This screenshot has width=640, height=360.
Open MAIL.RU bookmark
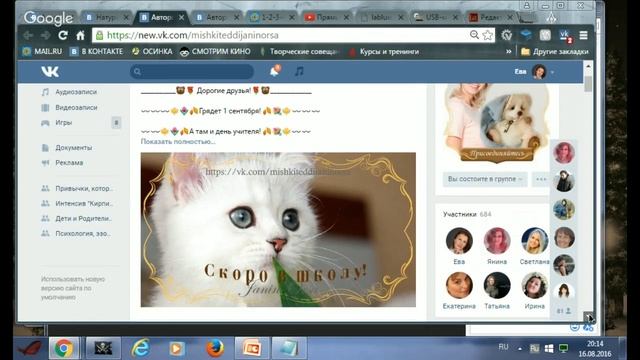(42, 51)
